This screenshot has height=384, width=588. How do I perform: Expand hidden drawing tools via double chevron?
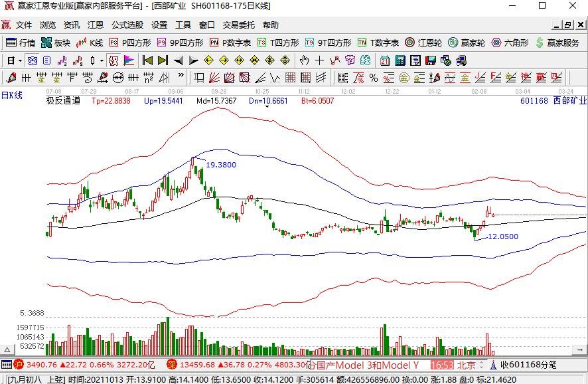(181, 75)
